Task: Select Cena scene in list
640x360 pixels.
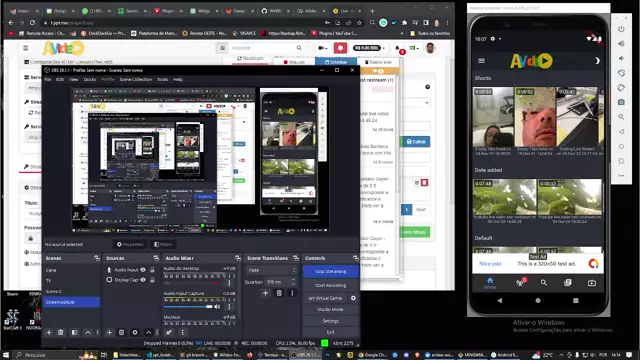Action: [x=71, y=270]
